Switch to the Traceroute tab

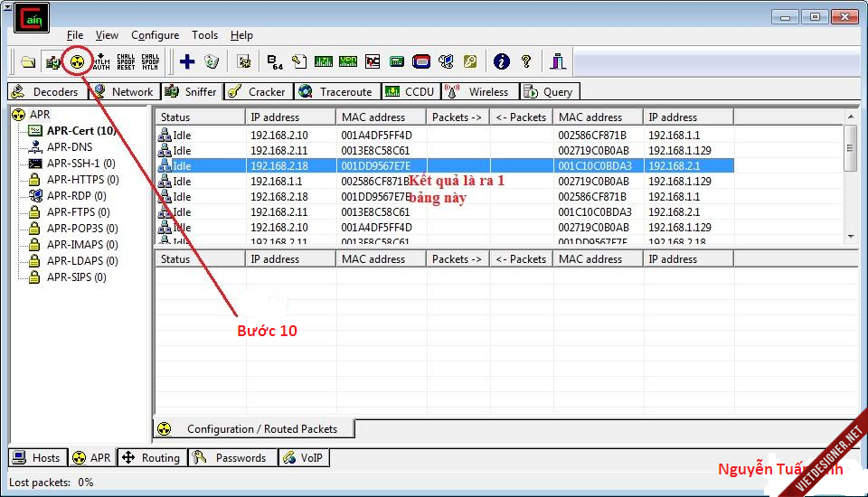337,92
